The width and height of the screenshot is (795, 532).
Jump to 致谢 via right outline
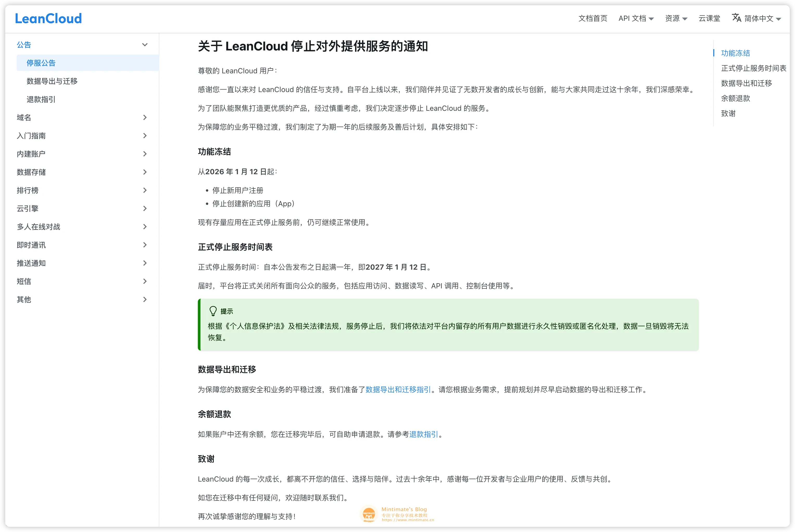coord(728,113)
